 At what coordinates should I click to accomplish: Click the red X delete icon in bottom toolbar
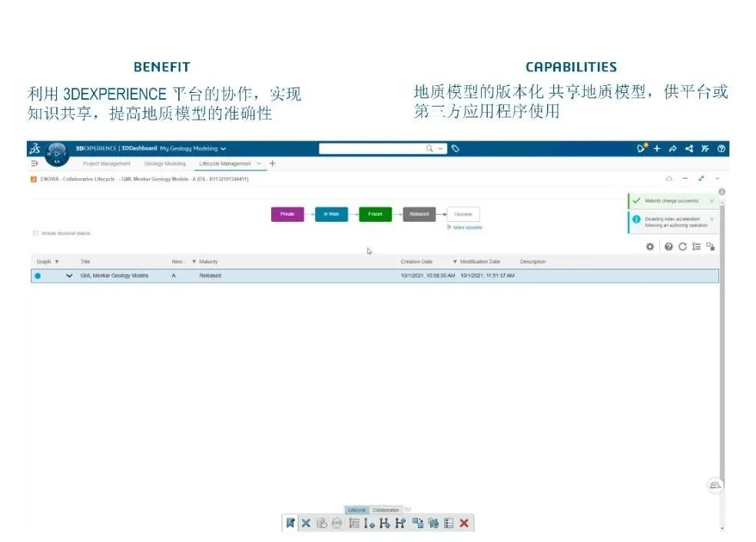pyautogui.click(x=464, y=523)
